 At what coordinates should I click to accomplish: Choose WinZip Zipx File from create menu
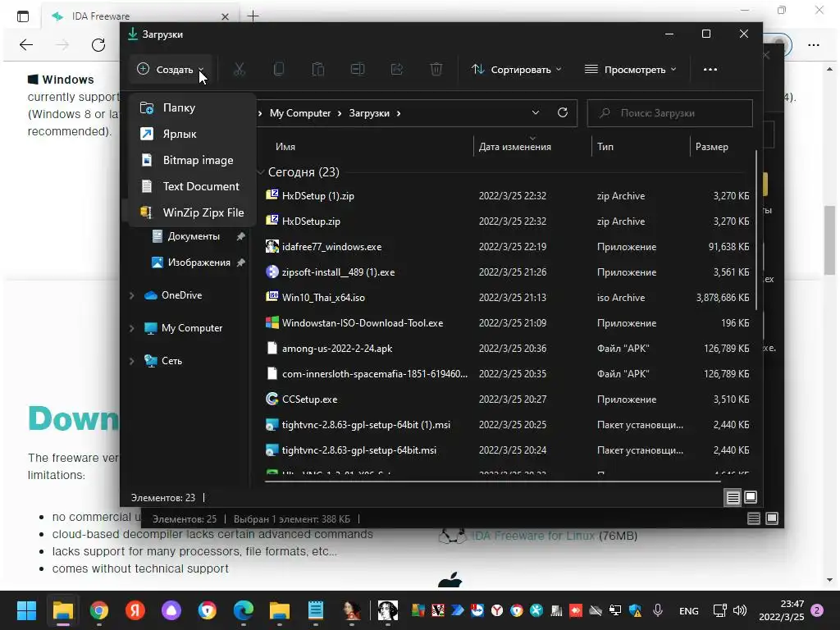coord(192,212)
